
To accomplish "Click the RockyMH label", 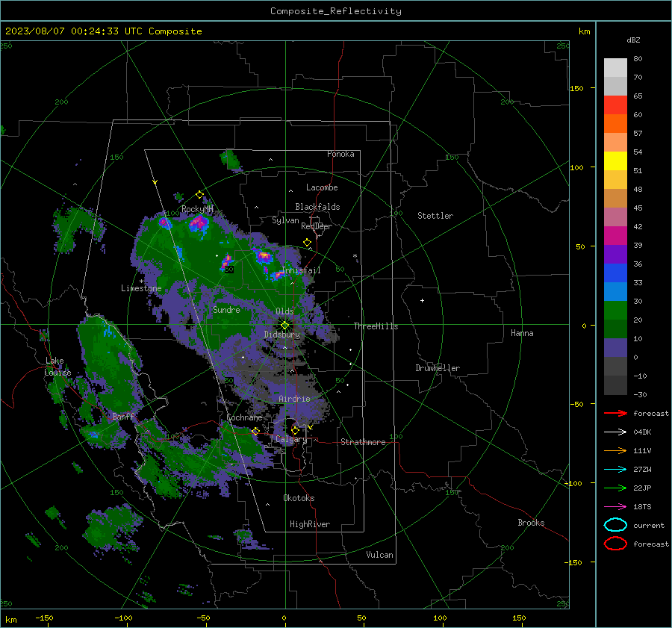I will tap(197, 209).
